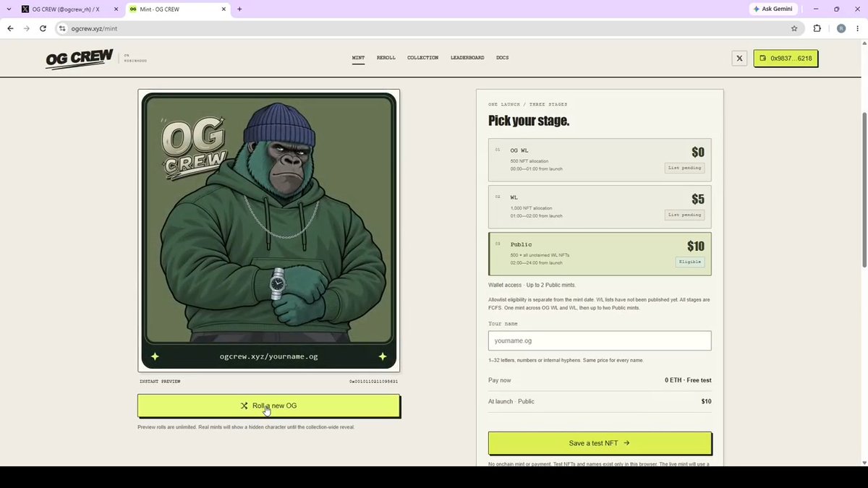Switch to Mint - OG CREW tab
The image size is (868, 488).
tap(177, 9)
